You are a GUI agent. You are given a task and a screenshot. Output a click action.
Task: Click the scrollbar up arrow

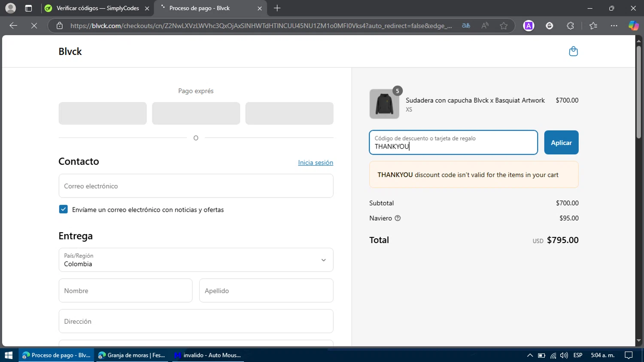[638, 41]
